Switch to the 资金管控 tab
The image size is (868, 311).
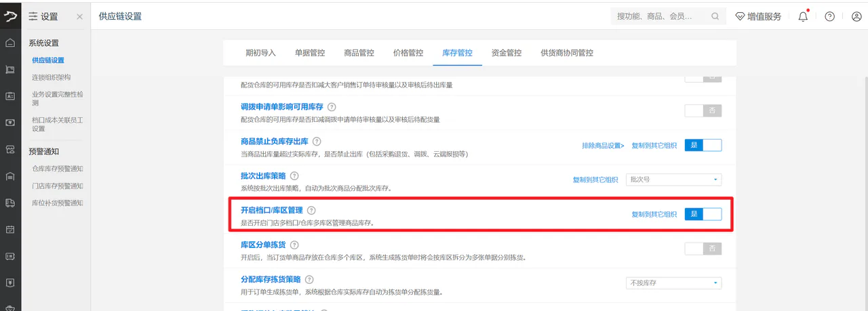coord(507,53)
